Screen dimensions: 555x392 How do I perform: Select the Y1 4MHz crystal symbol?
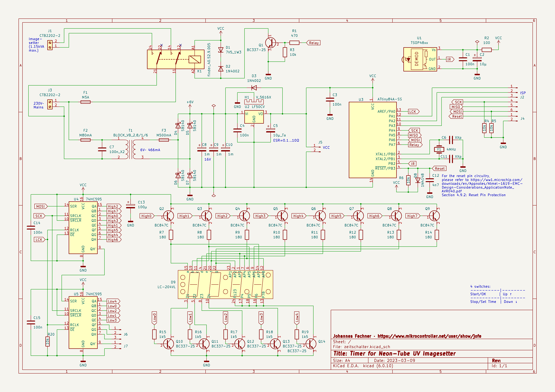(x=439, y=149)
